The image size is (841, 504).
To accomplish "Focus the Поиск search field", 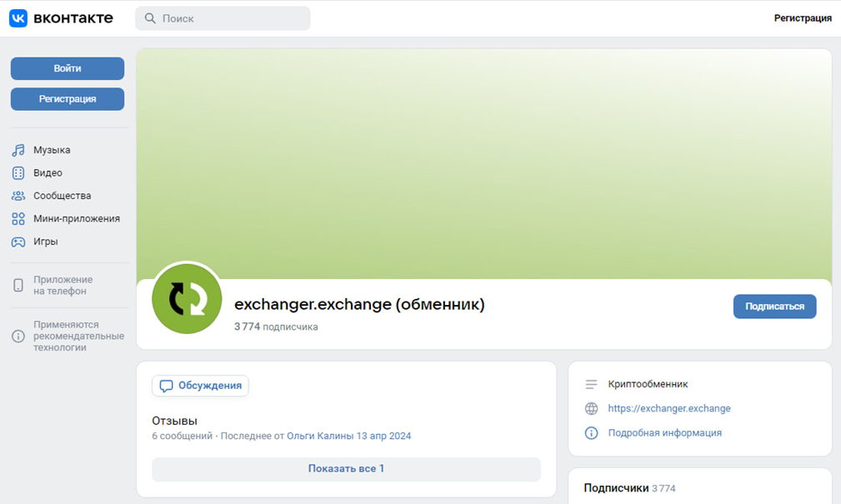I will coord(223,18).
